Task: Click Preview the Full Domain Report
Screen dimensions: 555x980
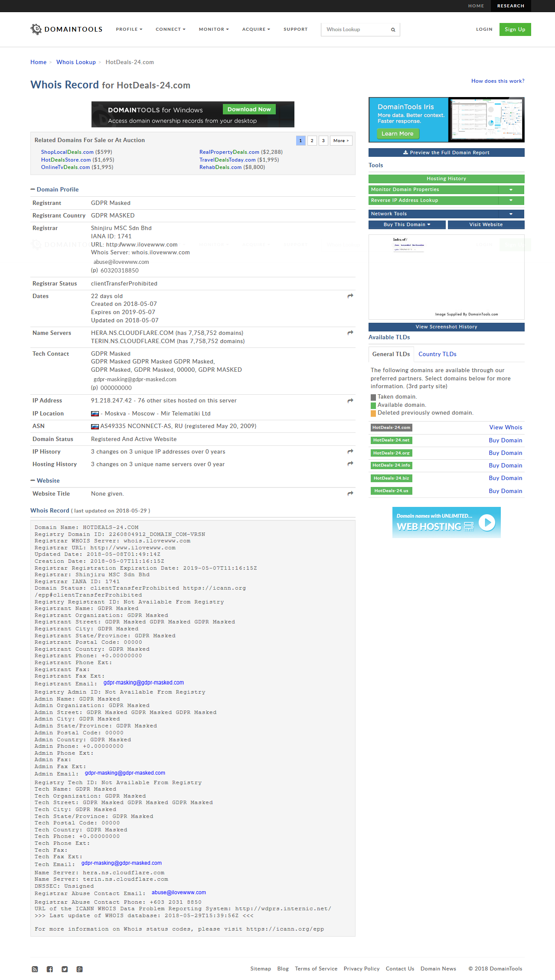Action: pyautogui.click(x=446, y=153)
